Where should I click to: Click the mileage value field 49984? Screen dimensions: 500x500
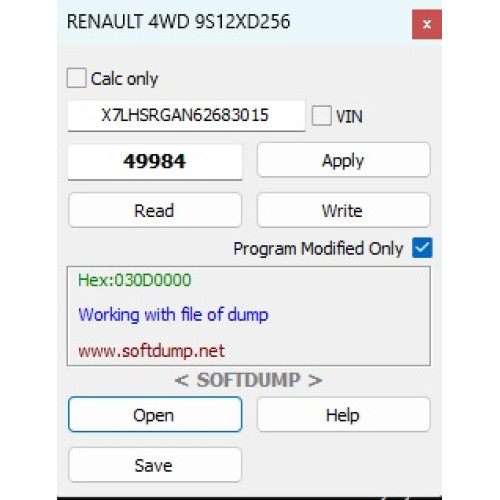pos(155,162)
